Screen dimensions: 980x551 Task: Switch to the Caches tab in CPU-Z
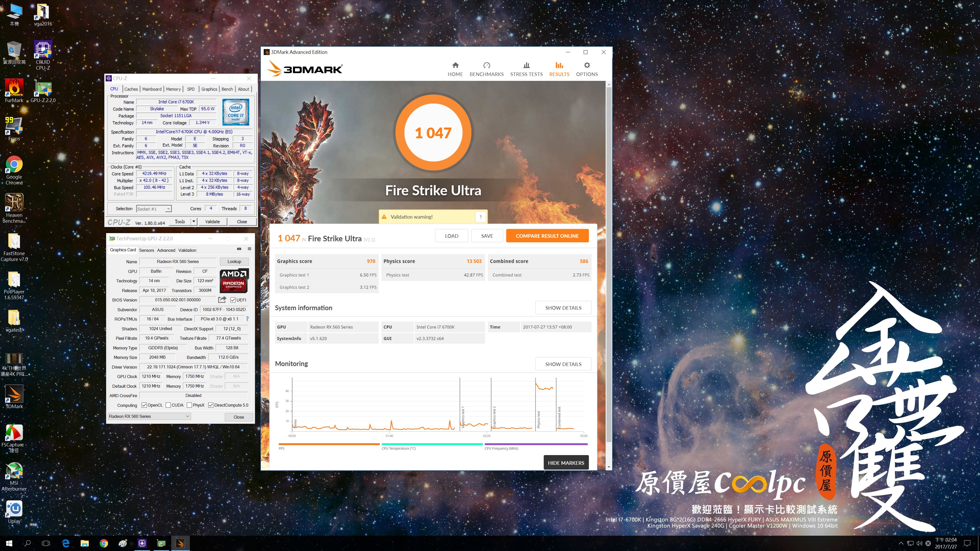click(131, 89)
